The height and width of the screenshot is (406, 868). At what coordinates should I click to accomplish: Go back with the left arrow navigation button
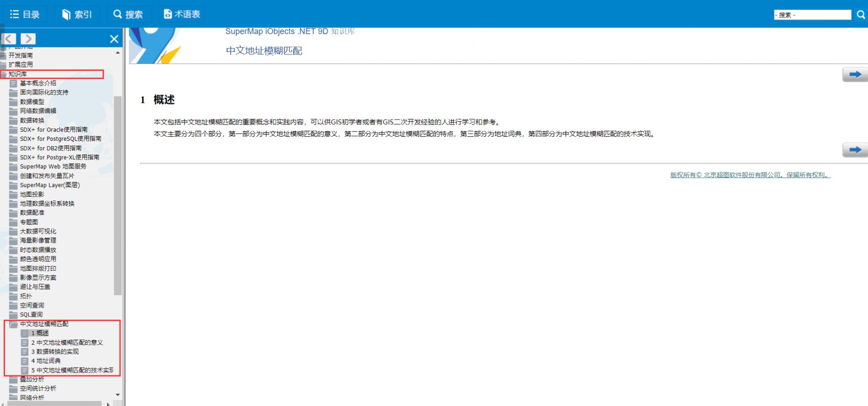coord(9,39)
